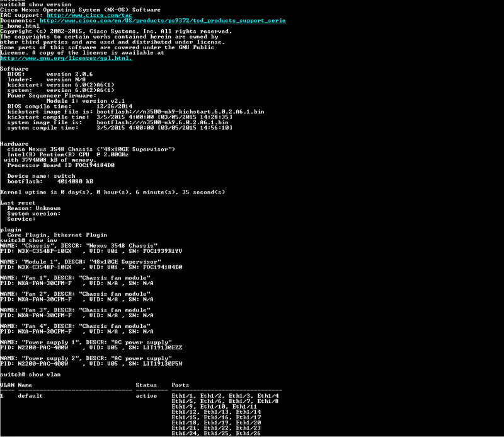Click the 'Core Plugin, Ethernet Plugin' line
The width and height of the screenshot is (504, 437).
(57, 235)
